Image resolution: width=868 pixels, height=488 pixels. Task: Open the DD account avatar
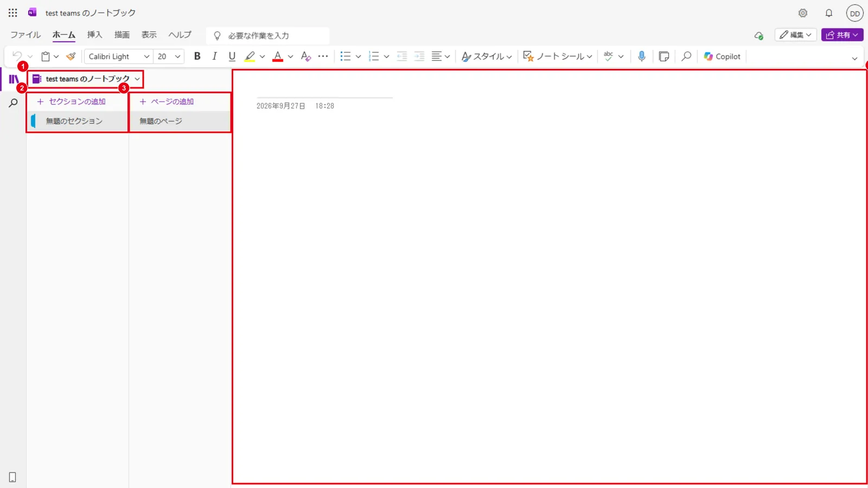pos(855,14)
